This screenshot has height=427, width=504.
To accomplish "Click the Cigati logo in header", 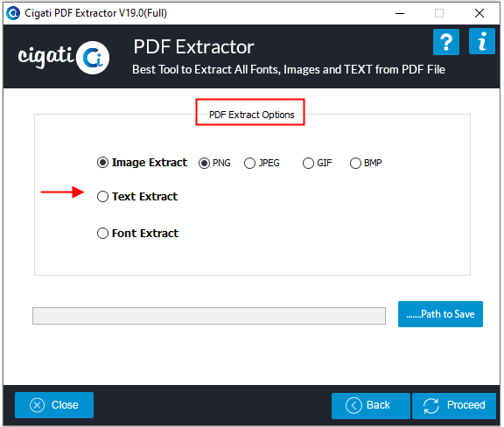I will coord(63,57).
